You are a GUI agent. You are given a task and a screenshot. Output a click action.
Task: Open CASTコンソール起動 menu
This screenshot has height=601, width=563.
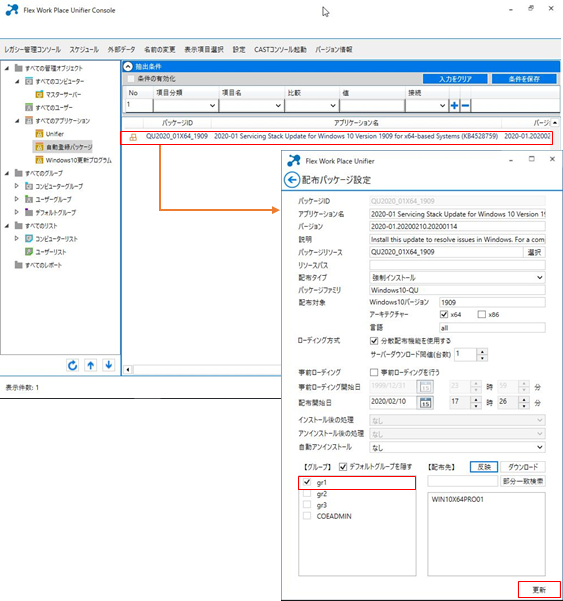pyautogui.click(x=280, y=49)
